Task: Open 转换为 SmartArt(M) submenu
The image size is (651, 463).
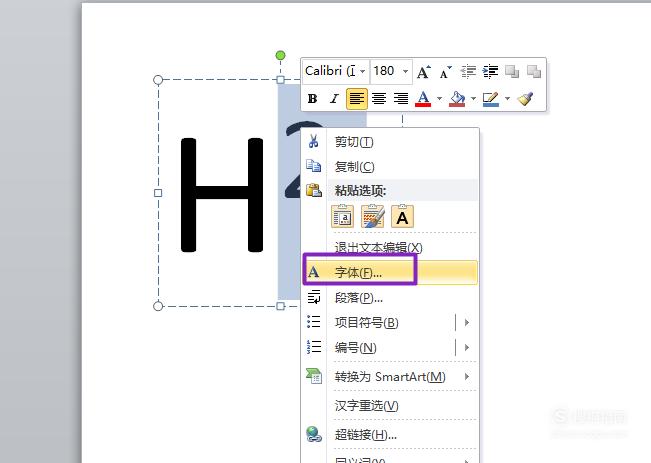Action: pos(390,377)
